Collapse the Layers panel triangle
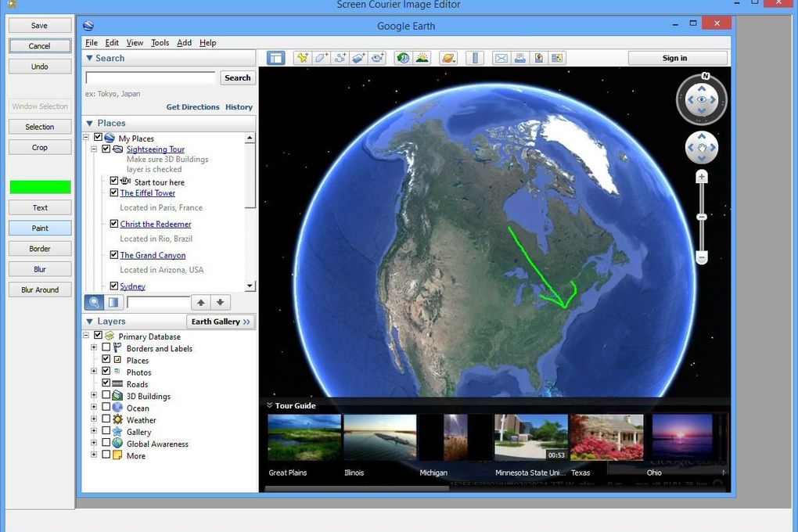The height and width of the screenshot is (532, 798). [89, 322]
